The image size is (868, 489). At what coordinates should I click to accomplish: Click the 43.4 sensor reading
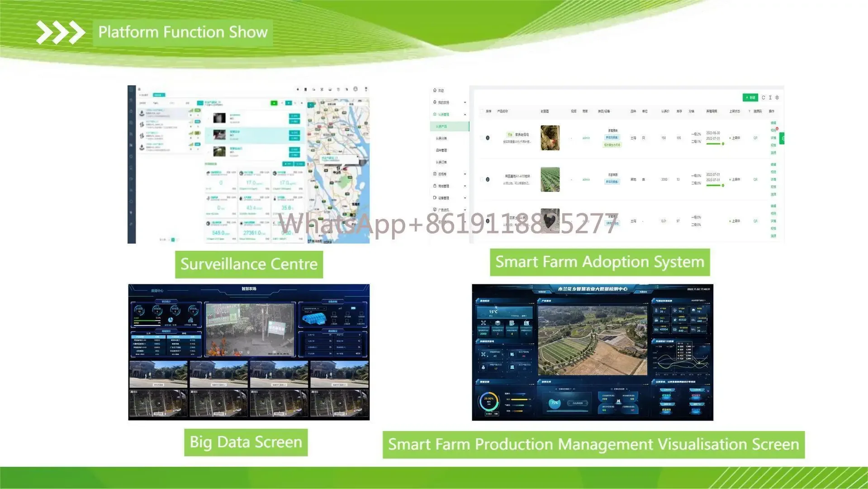coord(251,208)
